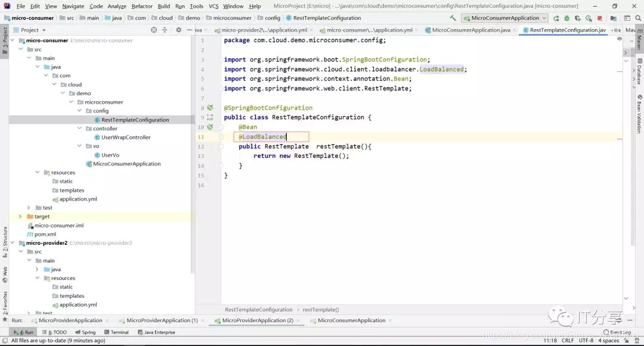Select application.yml under micro-consumer resources

tap(75, 199)
